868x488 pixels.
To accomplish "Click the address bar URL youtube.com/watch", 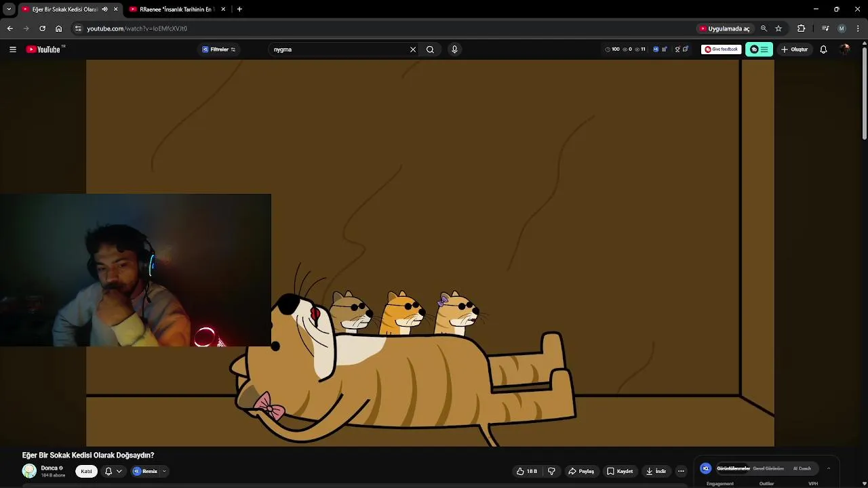I will (137, 28).
